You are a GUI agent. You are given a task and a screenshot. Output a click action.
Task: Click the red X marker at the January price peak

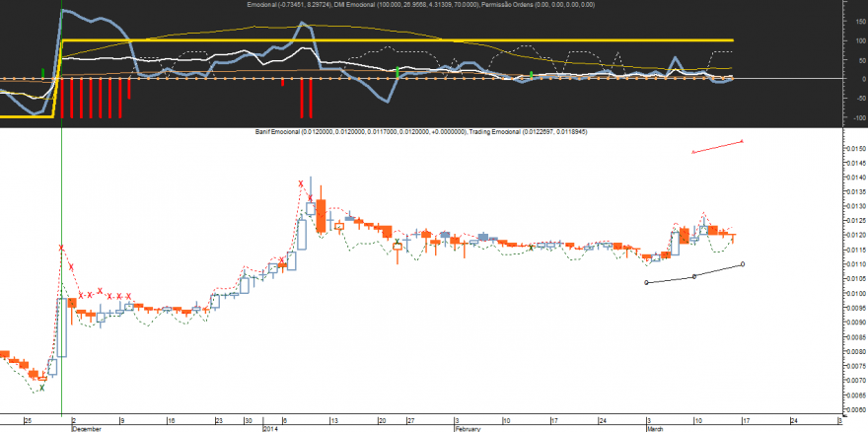coord(301,183)
